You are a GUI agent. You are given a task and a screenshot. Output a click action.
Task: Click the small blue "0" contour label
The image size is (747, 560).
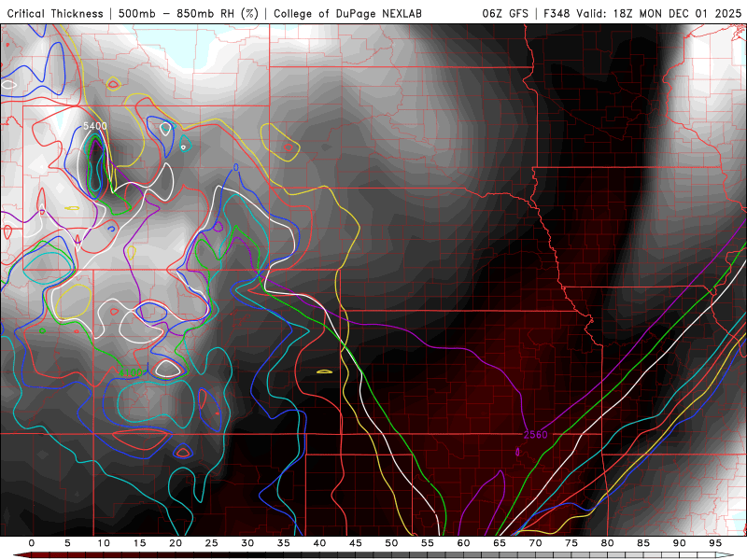(x=236, y=167)
